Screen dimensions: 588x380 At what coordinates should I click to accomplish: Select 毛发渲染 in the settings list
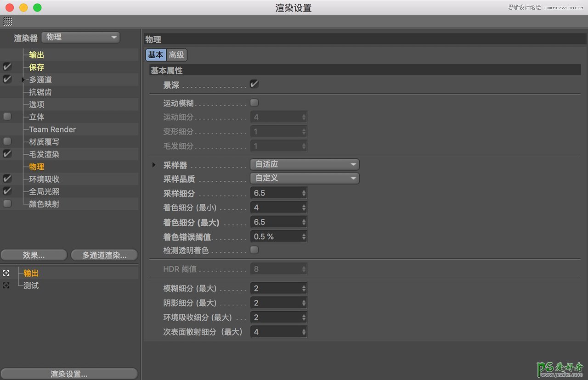coord(44,154)
